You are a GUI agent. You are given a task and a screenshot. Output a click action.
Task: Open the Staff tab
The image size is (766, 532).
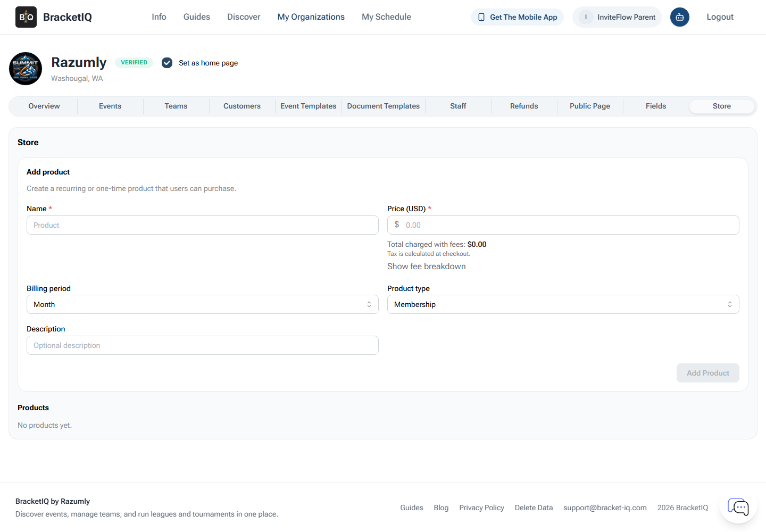tap(458, 106)
